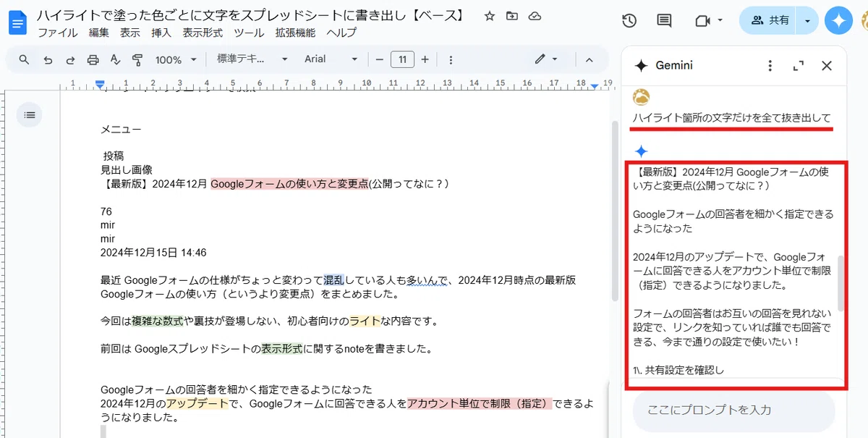Open ファイル menu
This screenshot has height=438, width=868.
pyautogui.click(x=58, y=33)
